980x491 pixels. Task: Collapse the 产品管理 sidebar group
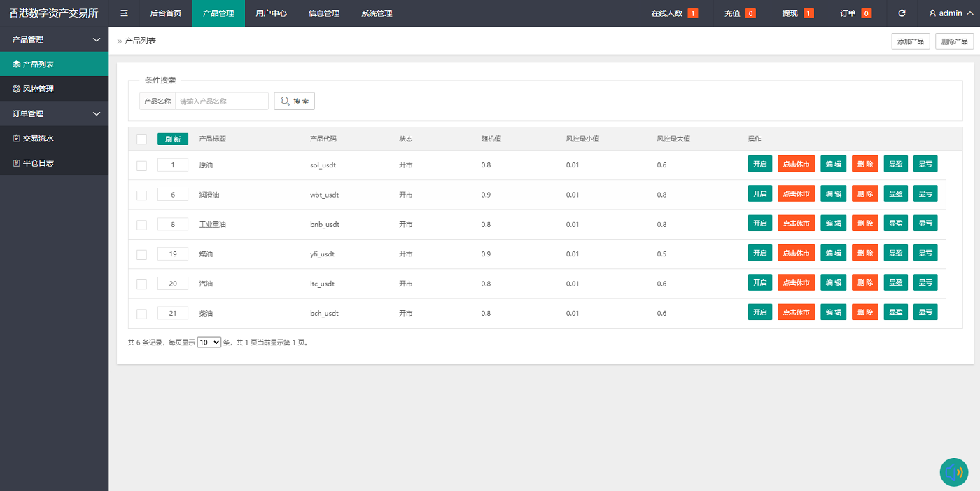point(97,40)
